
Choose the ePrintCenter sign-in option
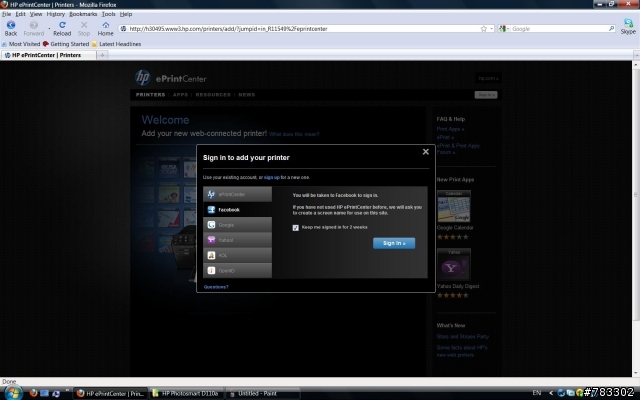pyautogui.click(x=238, y=194)
